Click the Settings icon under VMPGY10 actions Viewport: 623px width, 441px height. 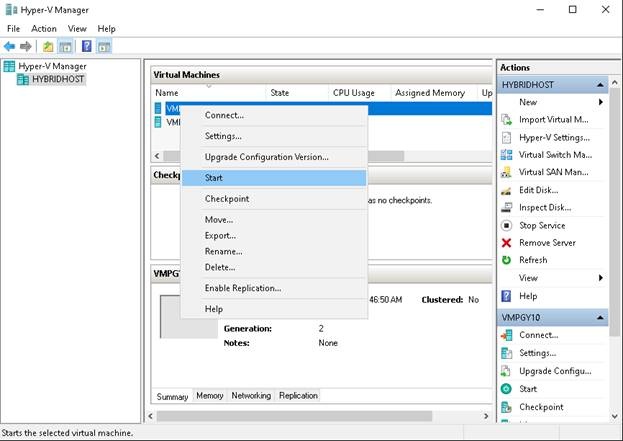[x=506, y=353]
